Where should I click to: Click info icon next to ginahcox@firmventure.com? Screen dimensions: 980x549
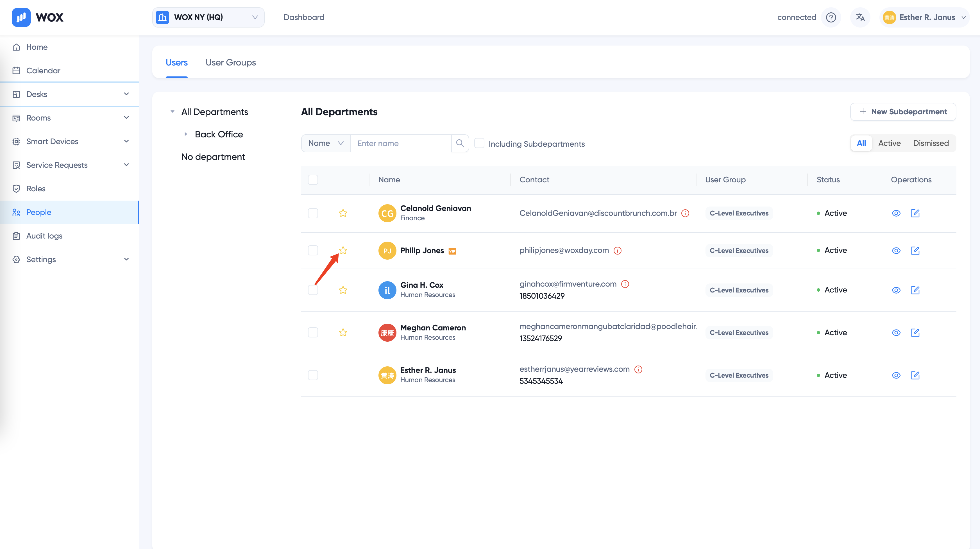click(625, 284)
